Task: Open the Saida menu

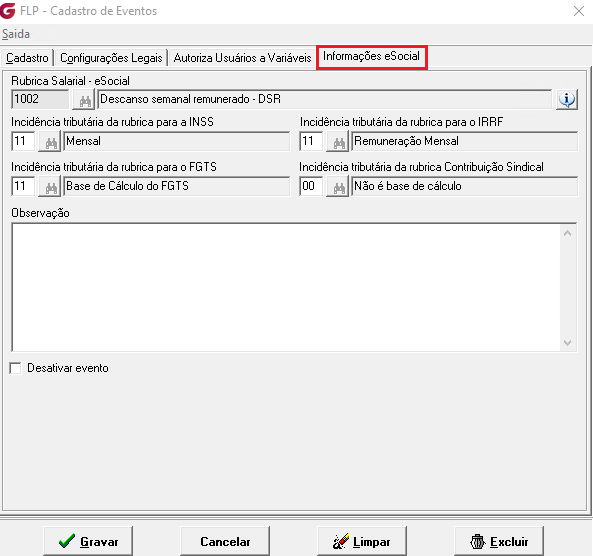Action: 16,34
